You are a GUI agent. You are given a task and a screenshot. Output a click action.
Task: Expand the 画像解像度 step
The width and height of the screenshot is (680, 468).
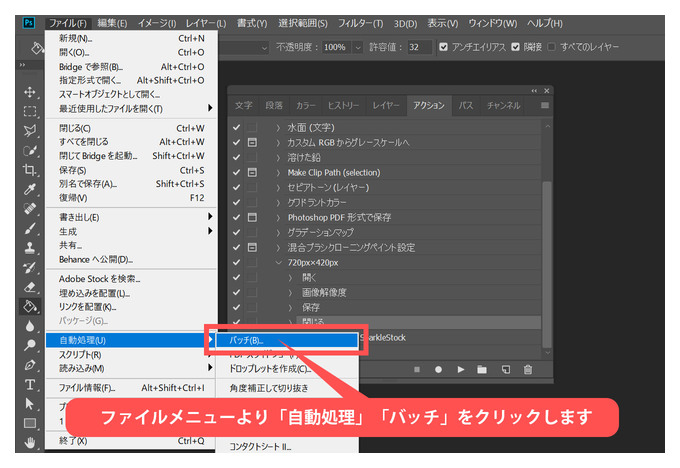pos(291,292)
